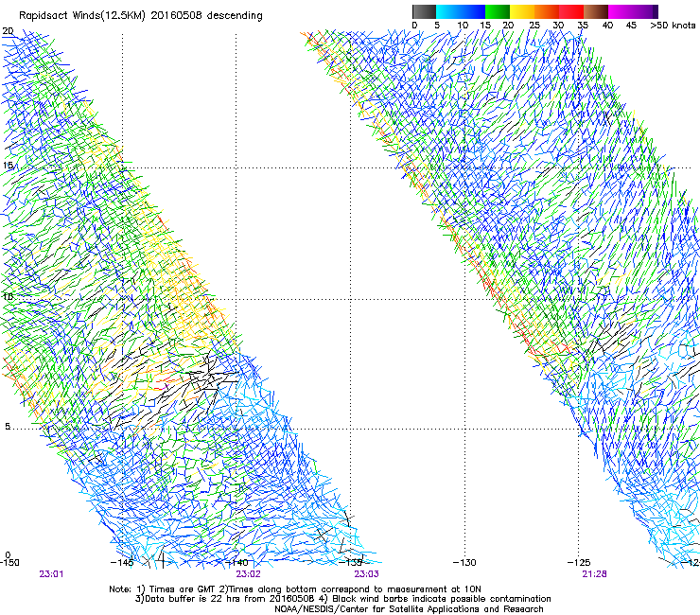Click the orange 25-30 knots legend swatch
Viewport: 700px width, 615px height.
547,11
